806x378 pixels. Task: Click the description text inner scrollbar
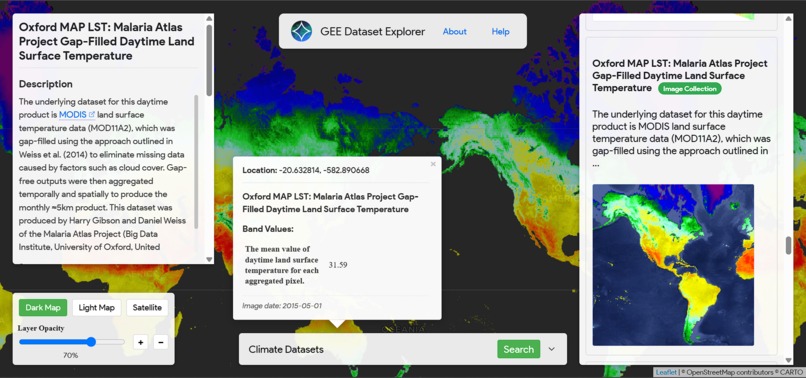point(196,161)
